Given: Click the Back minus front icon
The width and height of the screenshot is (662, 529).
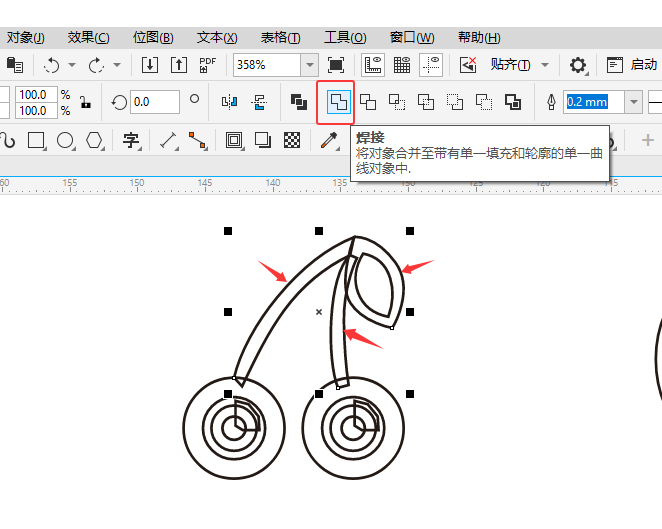Looking at the screenshot, I should coord(484,102).
